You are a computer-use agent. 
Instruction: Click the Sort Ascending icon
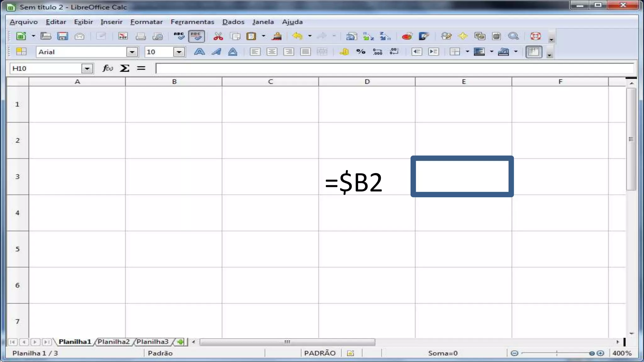pyautogui.click(x=368, y=36)
